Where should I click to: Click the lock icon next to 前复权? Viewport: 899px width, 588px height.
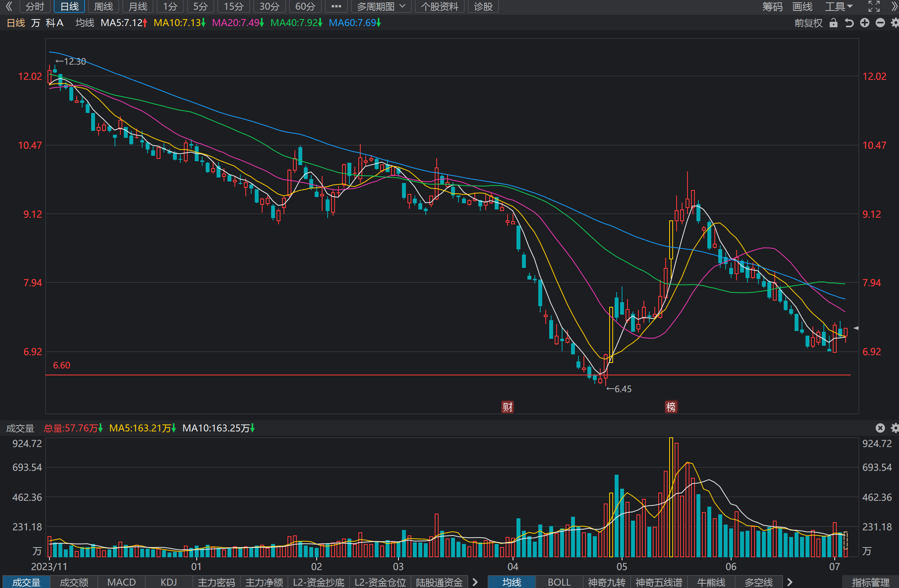coord(833,23)
